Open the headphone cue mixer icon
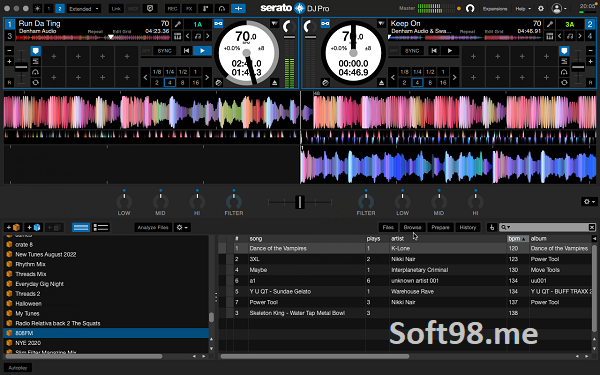Image resolution: width=600 pixels, height=375 pixels. (x=222, y=8)
